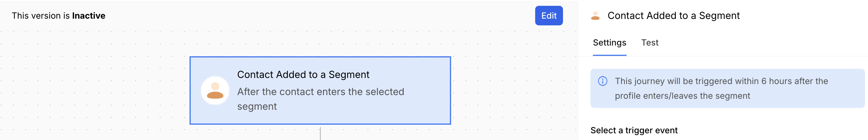The width and height of the screenshot is (868, 140).
Task: Click the bold Inactive status word
Action: pos(89,16)
